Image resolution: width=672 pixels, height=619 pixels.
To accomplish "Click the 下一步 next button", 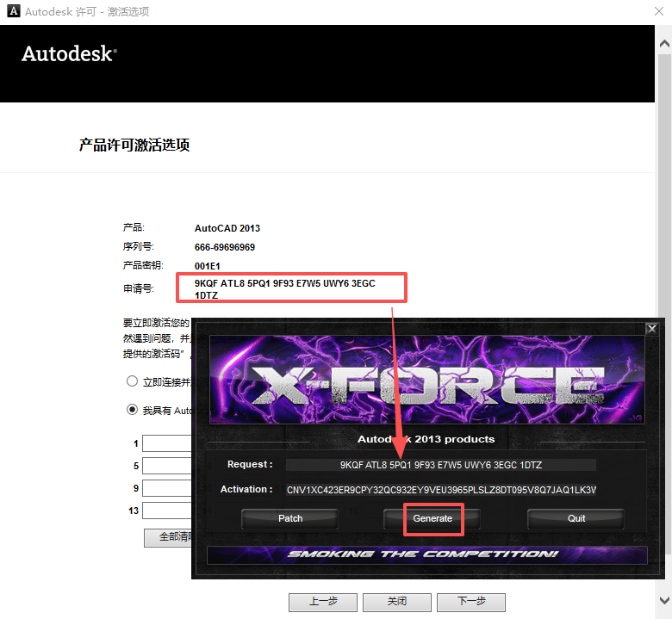I will click(x=471, y=602).
